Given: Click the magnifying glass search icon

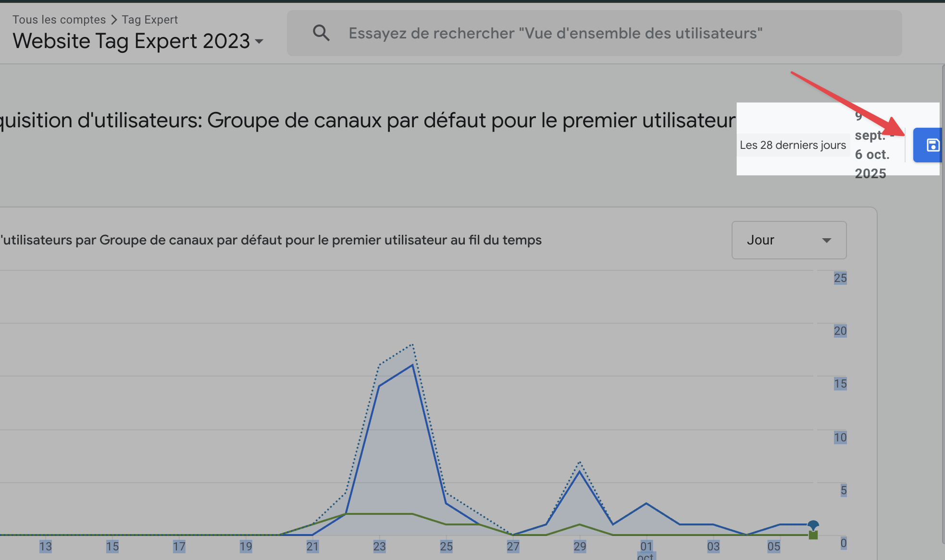Looking at the screenshot, I should 321,33.
